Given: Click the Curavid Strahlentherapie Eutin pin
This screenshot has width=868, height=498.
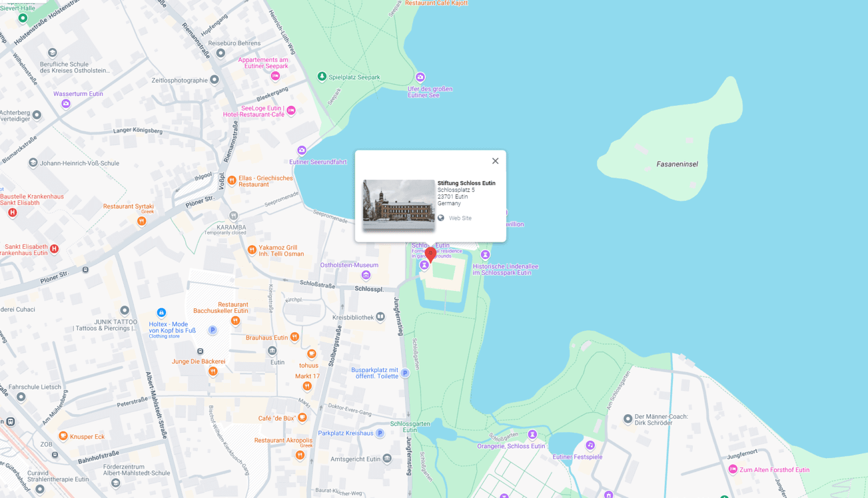Looking at the screenshot, I should point(40,489).
